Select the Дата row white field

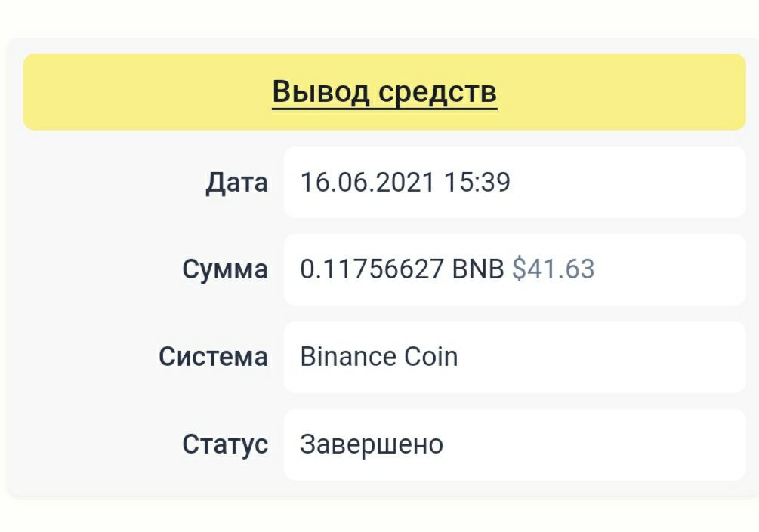(627, 183)
